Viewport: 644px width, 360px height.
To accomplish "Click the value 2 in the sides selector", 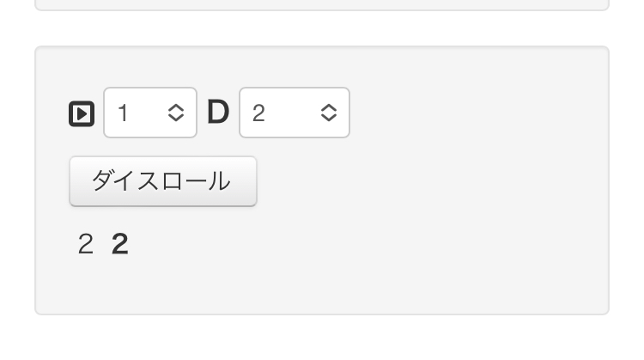I will [x=258, y=113].
